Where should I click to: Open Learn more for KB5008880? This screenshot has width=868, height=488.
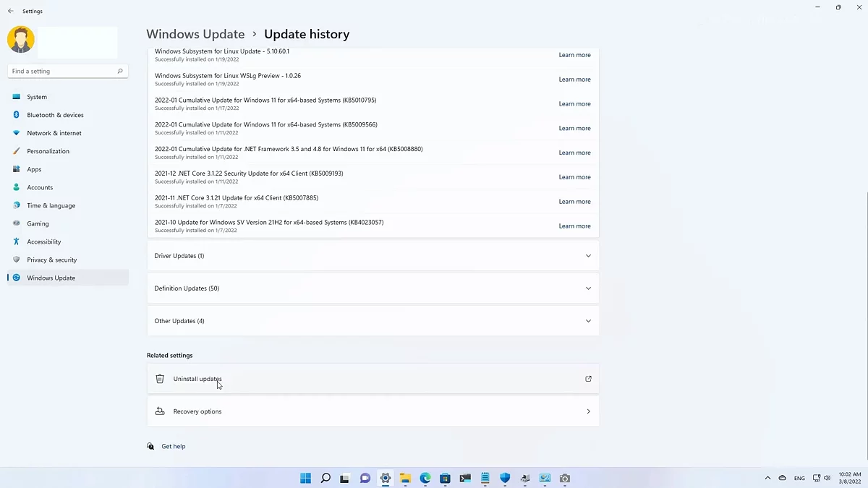[574, 153]
